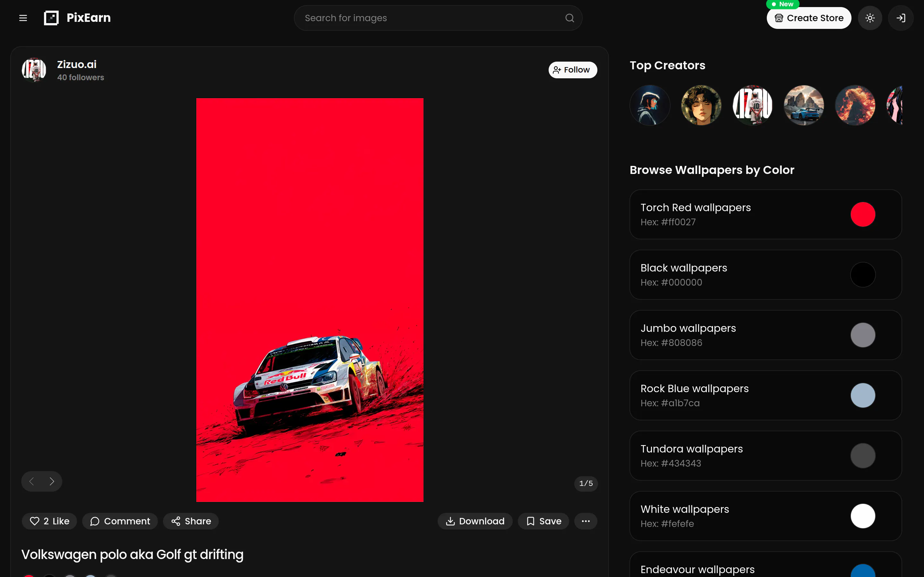Like the wallpaper with heart button

[x=50, y=521]
